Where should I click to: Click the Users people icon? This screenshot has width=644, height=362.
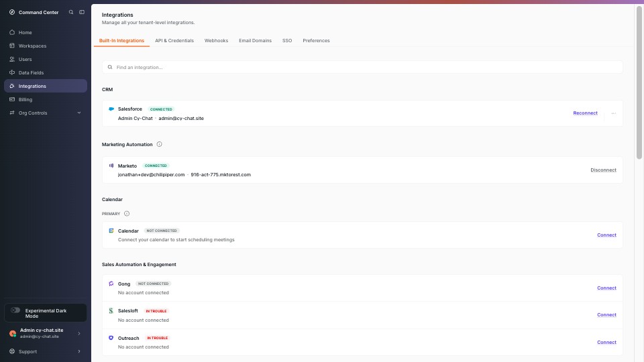click(x=12, y=59)
